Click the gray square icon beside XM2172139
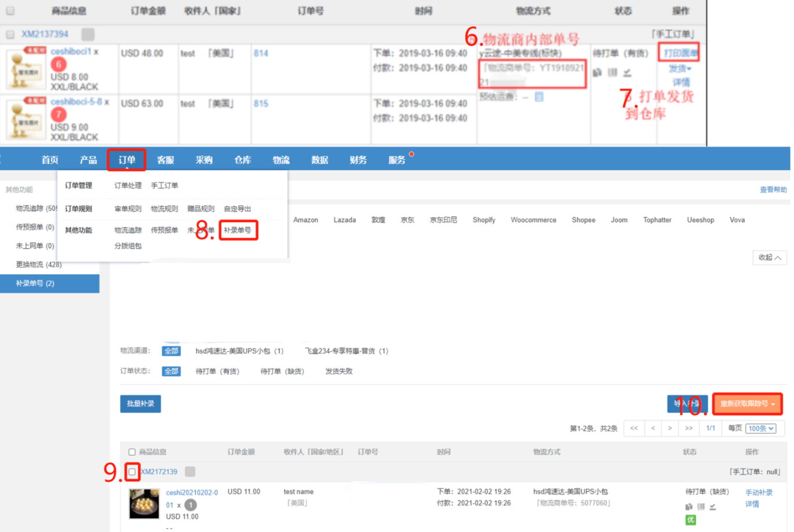Viewport: 794px width, 532px height. click(x=190, y=472)
